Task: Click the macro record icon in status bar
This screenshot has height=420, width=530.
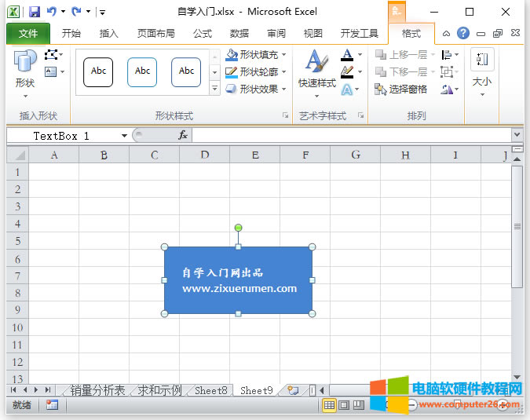Action: (52, 405)
